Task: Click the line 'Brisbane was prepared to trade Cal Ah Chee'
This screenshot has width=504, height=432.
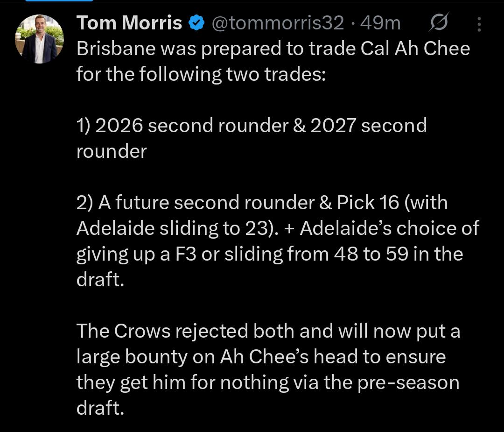Action: pyautogui.click(x=273, y=49)
